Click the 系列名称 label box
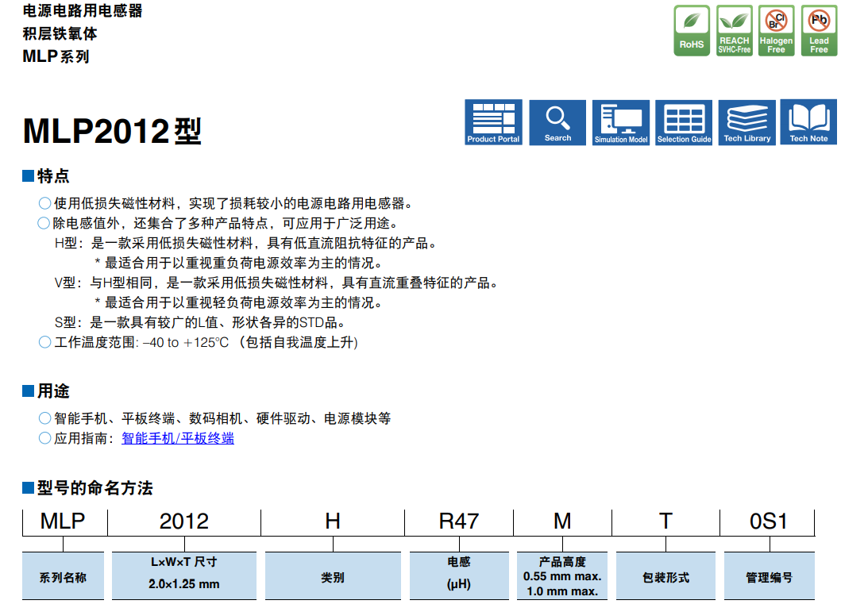Screen dimensions: 868x608 tap(63, 576)
